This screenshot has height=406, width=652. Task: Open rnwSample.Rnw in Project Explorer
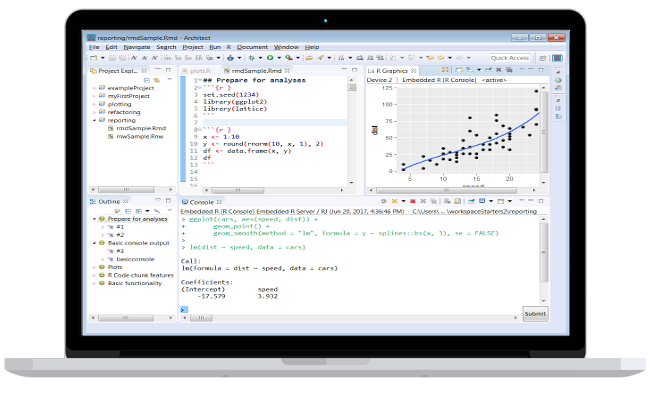click(140, 136)
